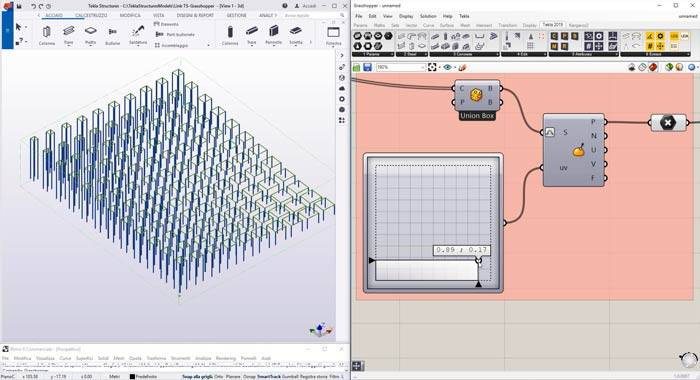Click the X multiplication component on canvas
700x380 pixels.
[668, 122]
